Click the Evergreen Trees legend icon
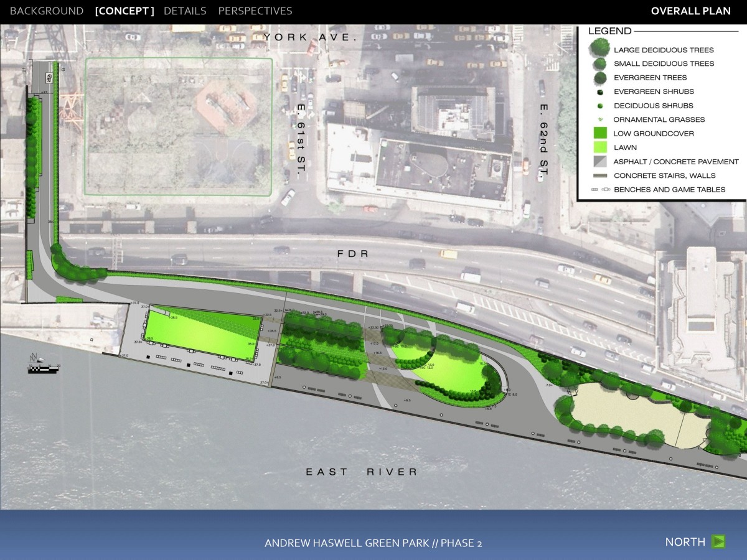747x560 pixels. [x=599, y=78]
